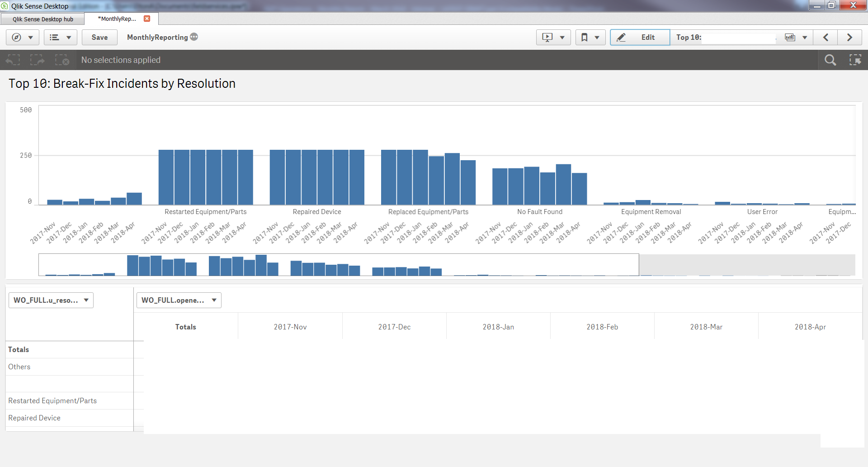868x467 pixels.
Task: Click the mini chart scroll range selector
Action: [x=339, y=265]
